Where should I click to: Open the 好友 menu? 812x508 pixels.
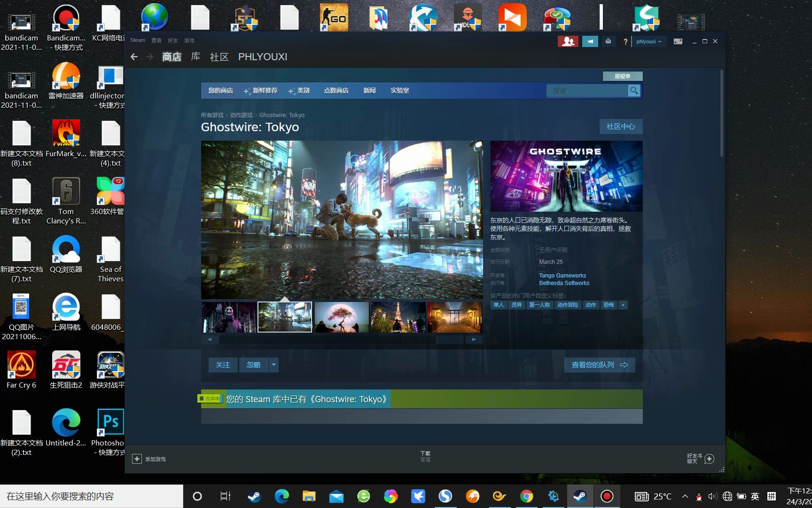pos(173,40)
